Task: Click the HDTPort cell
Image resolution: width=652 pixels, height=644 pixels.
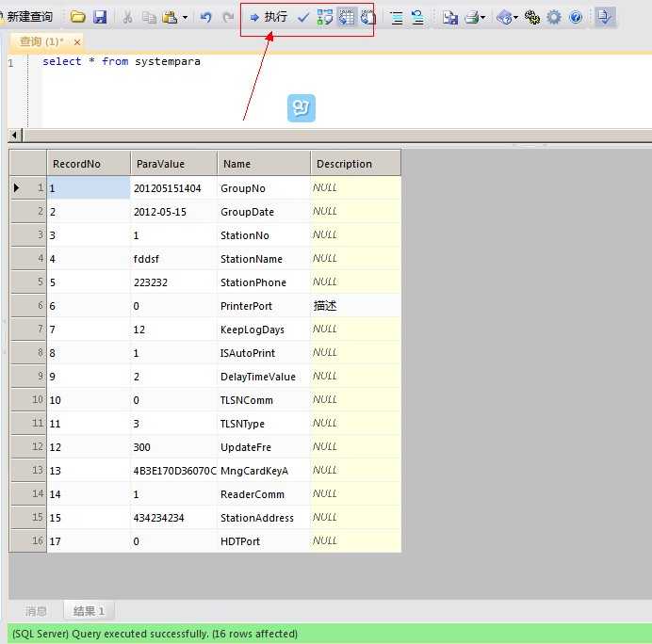Action: (264, 541)
